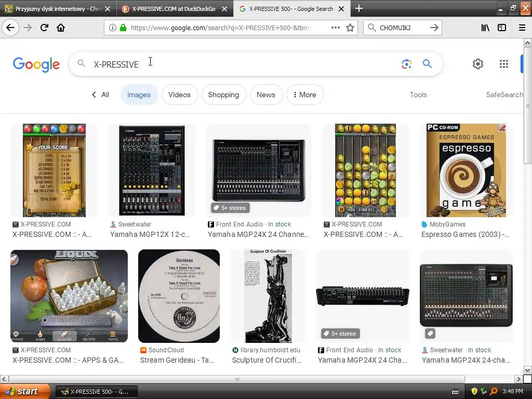The height and width of the screenshot is (399, 532).
Task: Open Yamaha MGP12X mixer thumbnail
Action: coord(152,170)
